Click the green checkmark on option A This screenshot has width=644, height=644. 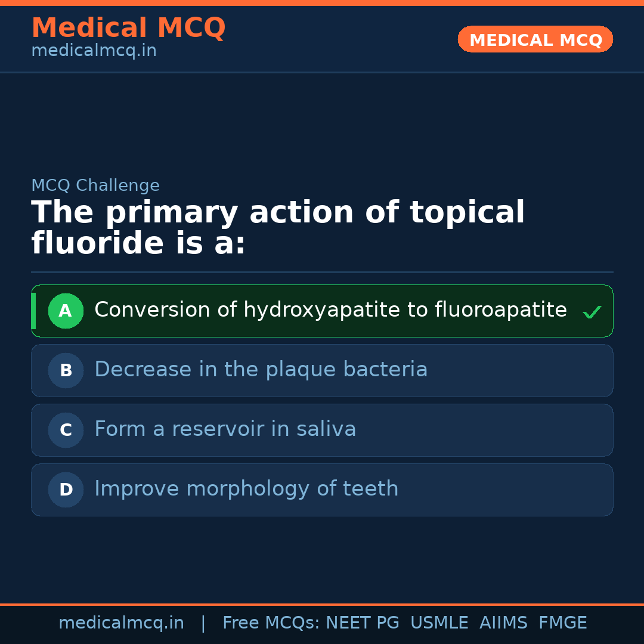point(592,312)
